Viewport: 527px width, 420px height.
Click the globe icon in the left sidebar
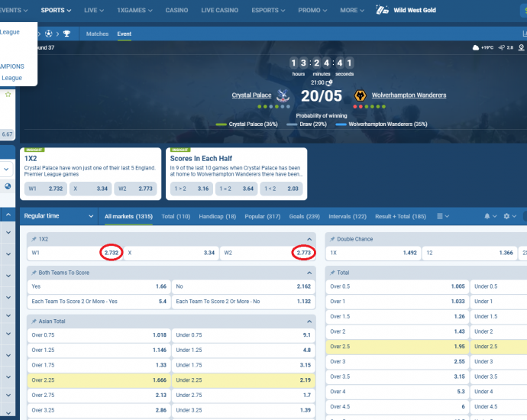coord(8,186)
